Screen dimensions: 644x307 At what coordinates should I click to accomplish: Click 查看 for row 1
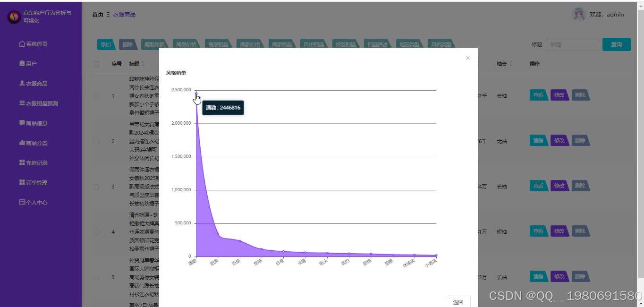tap(539, 95)
